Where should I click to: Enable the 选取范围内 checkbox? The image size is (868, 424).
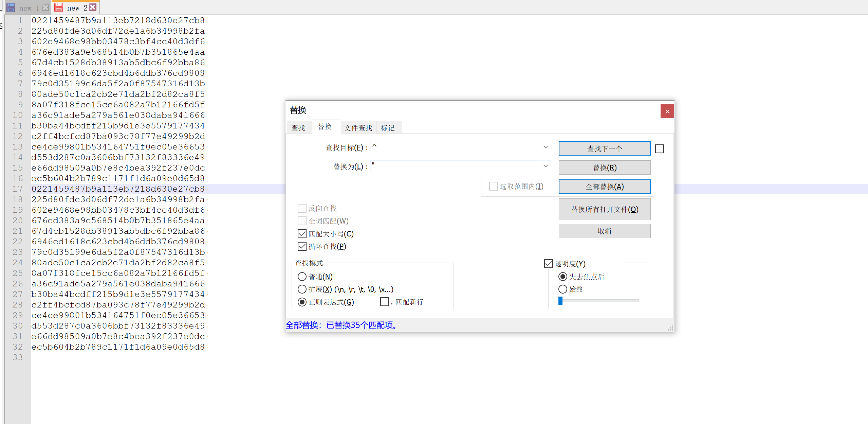(493, 186)
